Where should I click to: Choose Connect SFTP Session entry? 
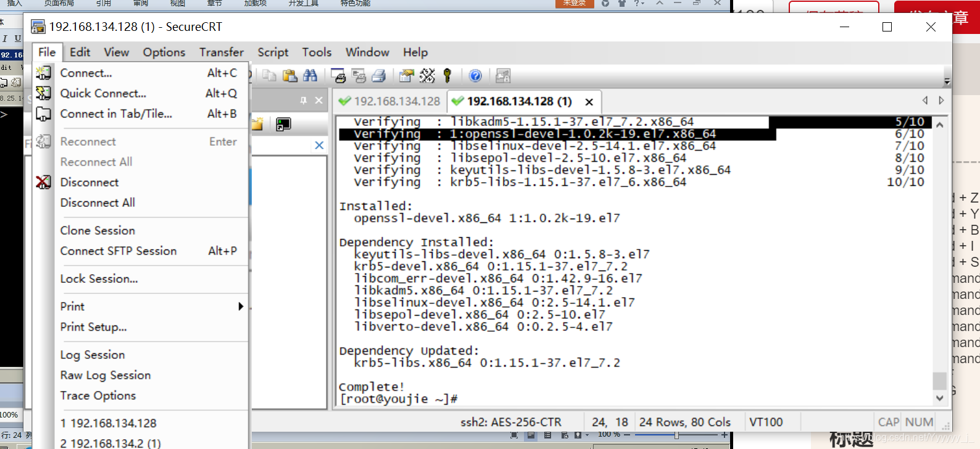[141, 251]
